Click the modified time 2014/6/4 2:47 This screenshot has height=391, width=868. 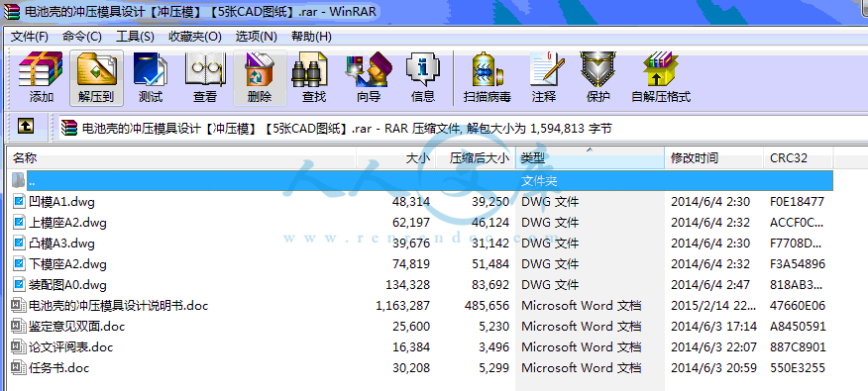[x=710, y=285]
